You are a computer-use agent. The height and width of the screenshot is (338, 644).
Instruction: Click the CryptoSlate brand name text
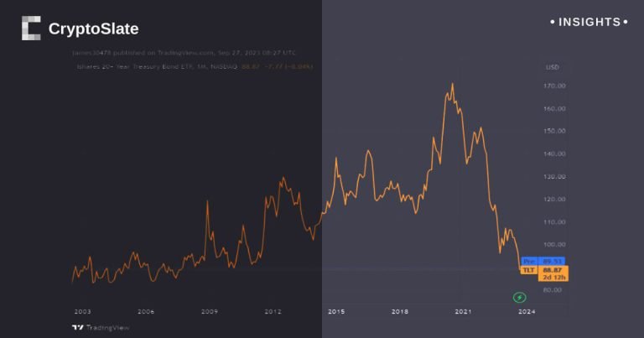coord(93,29)
